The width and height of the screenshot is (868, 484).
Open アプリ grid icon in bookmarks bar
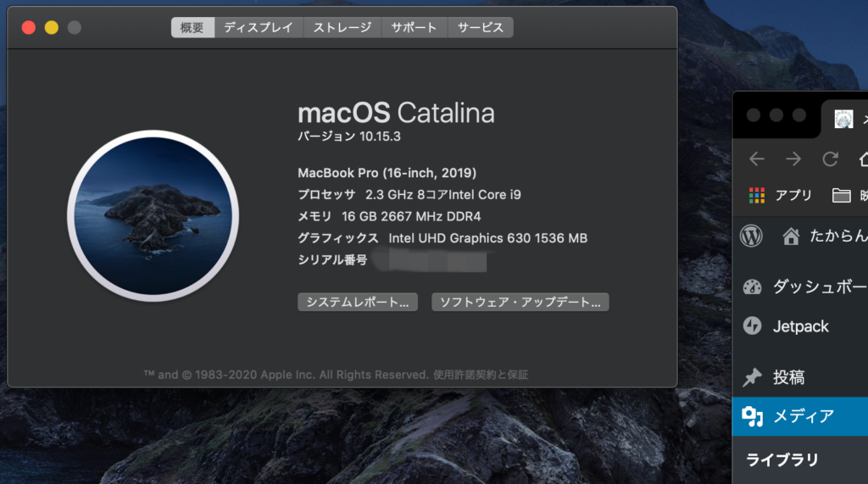(757, 195)
